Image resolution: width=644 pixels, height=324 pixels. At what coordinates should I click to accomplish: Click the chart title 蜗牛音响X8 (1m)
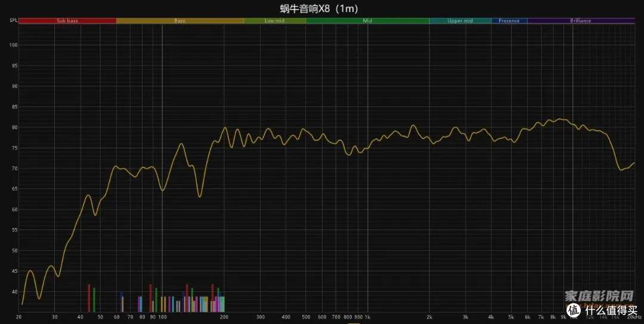tap(318, 8)
